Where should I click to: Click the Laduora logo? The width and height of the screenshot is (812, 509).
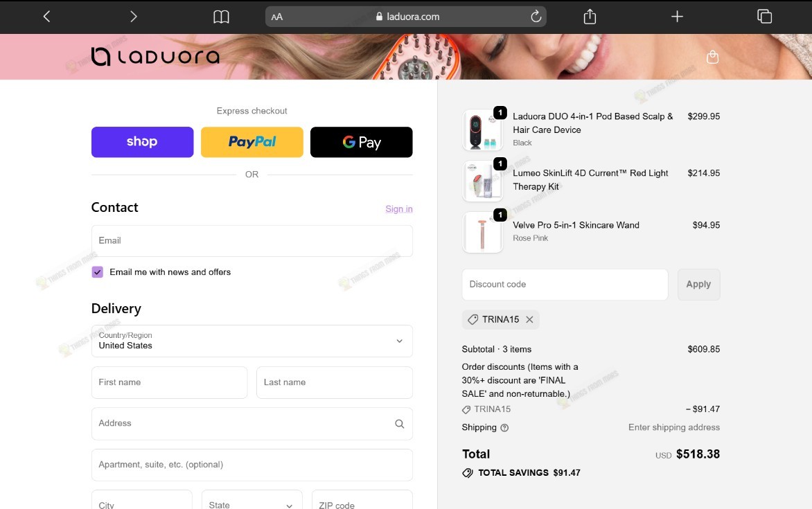click(155, 57)
